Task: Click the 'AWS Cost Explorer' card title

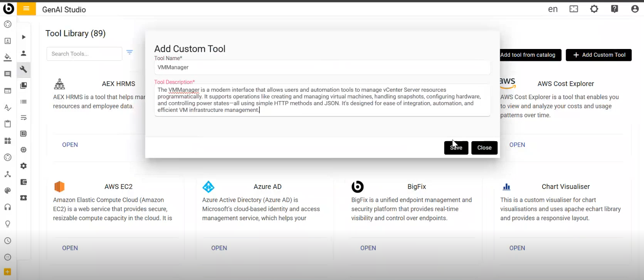Action: [566, 84]
